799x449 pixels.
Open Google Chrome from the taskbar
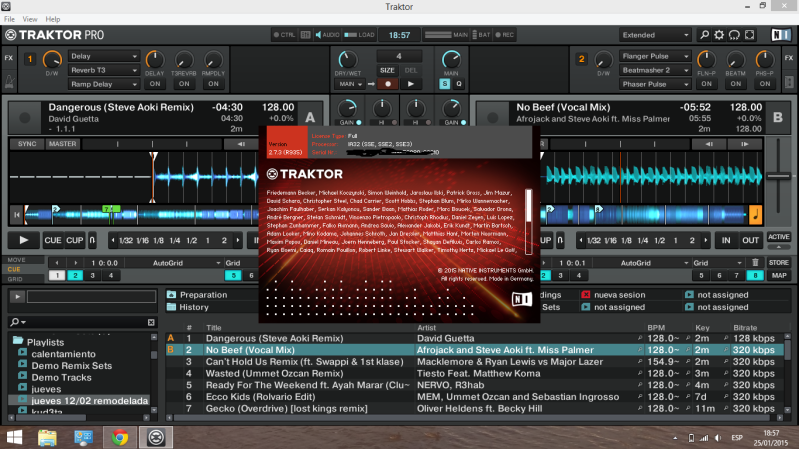(x=119, y=436)
